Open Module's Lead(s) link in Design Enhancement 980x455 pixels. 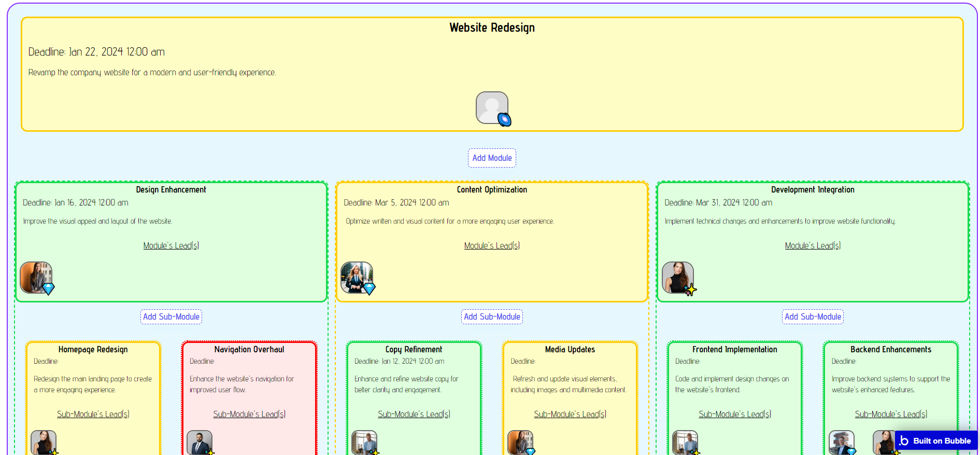point(171,245)
